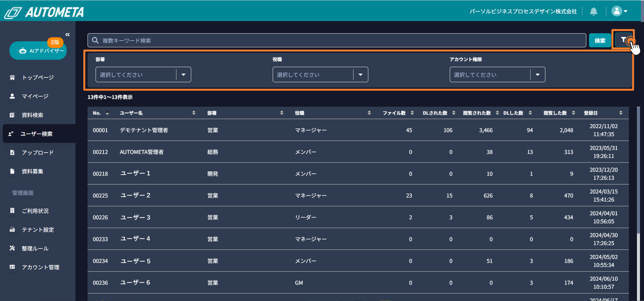The width and height of the screenshot is (644, 301).
Task: Sort by DLした数 column arrows
Action: point(530,113)
